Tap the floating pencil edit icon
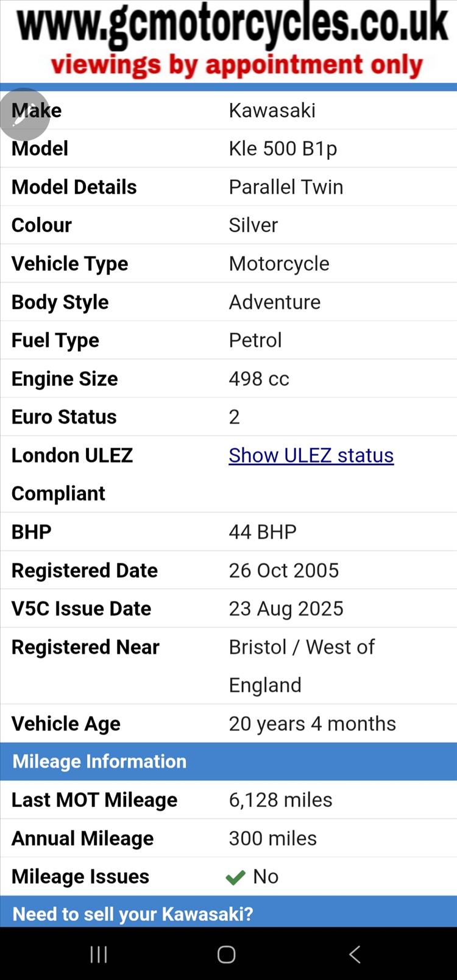This screenshot has height=980, width=457. (24, 115)
